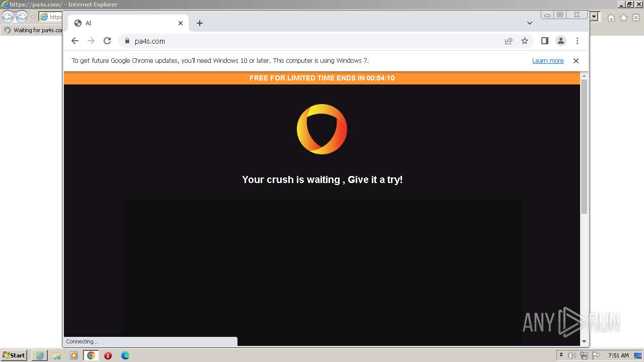
Task: Open the Windows Start menu
Action: coord(14,355)
